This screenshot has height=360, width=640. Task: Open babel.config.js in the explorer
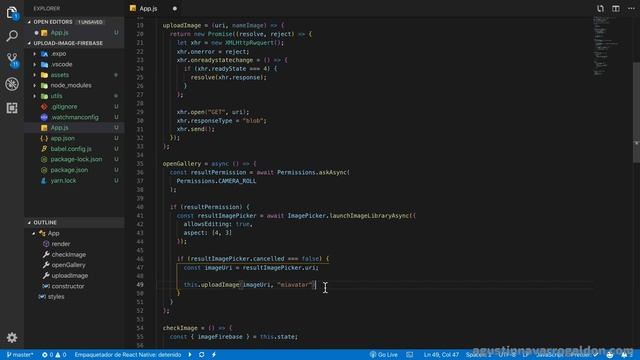pyautogui.click(x=74, y=149)
